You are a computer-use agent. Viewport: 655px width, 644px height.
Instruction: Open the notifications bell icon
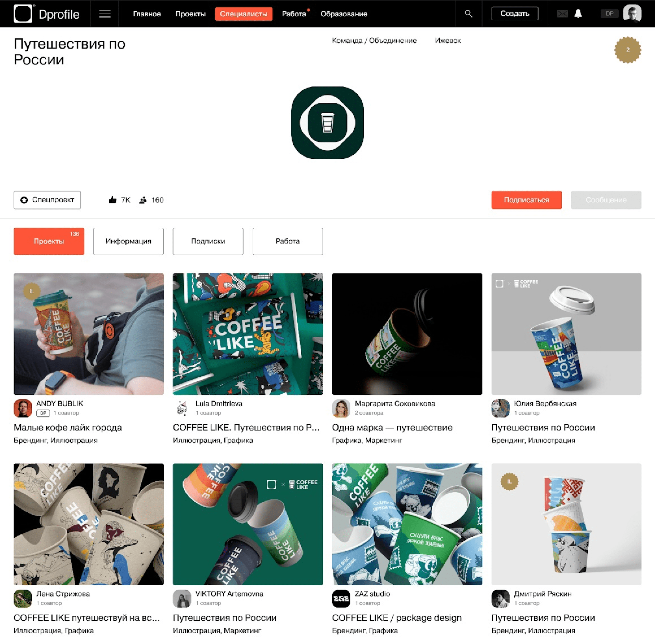[578, 14]
